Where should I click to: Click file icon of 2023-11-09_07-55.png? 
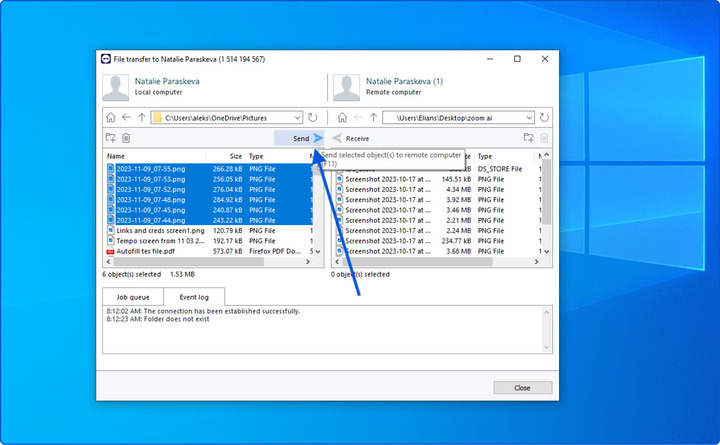111,169
